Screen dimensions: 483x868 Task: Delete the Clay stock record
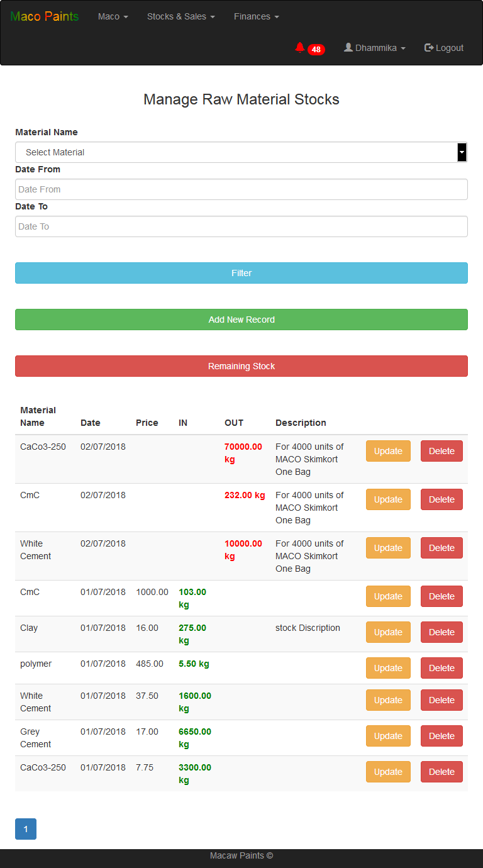[x=441, y=632]
